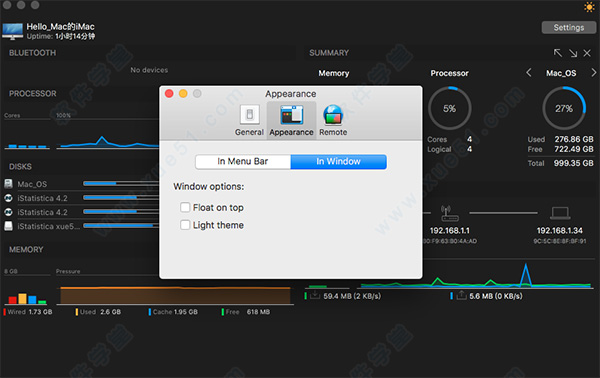Viewport: 600px width, 378px height.
Task: Click the upload icon beside 5.6 MB
Action: click(461, 295)
